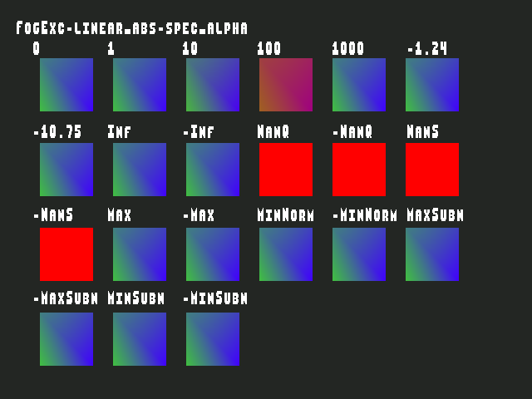Click the label text Inf
This screenshot has height=399, width=532.
[119, 131]
